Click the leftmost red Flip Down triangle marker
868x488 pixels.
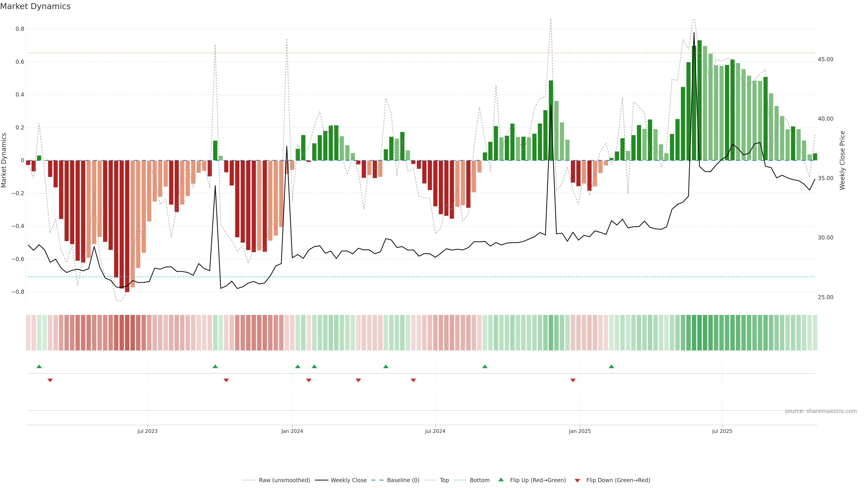click(50, 380)
